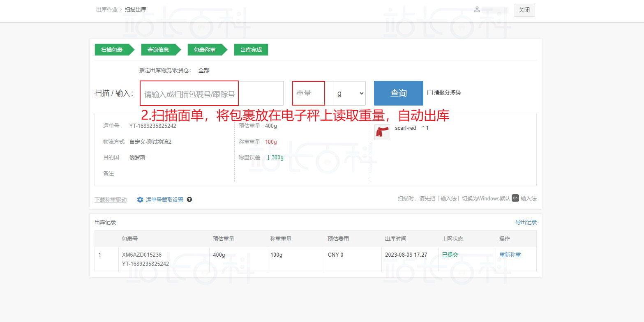Click the user profile icon at top

point(477,9)
